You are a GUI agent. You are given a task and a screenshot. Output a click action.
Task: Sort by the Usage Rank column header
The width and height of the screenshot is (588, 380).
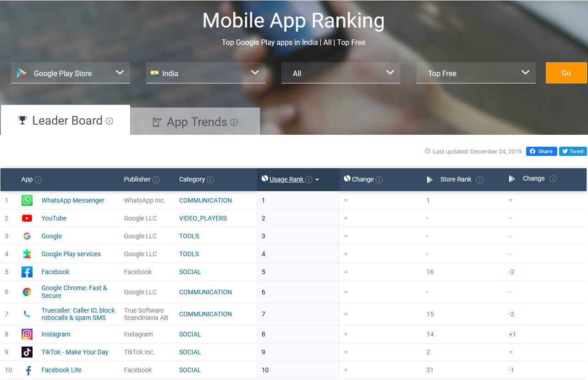pyautogui.click(x=286, y=179)
